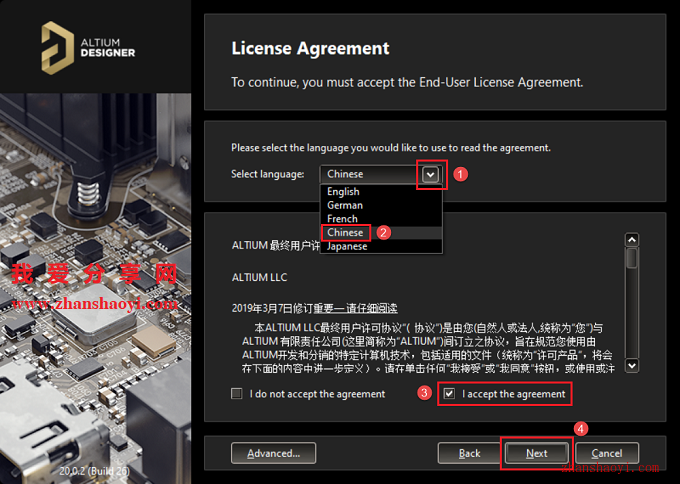Screen dimensions: 680x484
Task: Click the license text scrollbar thumb
Action: [632, 258]
